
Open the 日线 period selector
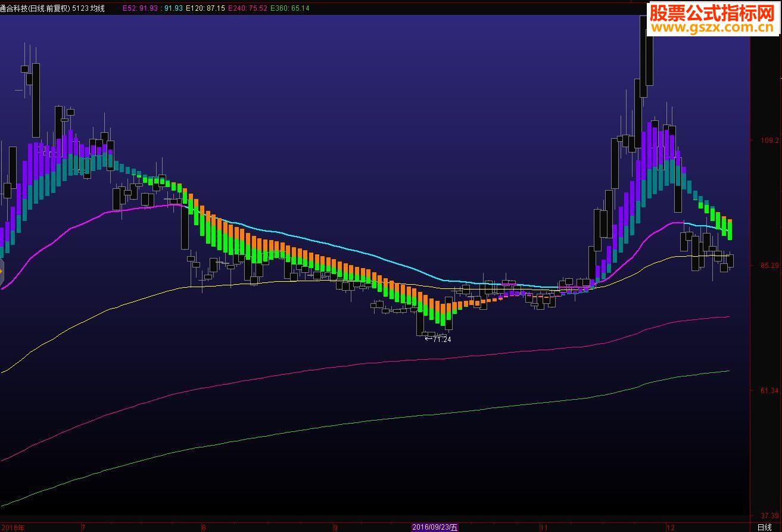(x=764, y=527)
